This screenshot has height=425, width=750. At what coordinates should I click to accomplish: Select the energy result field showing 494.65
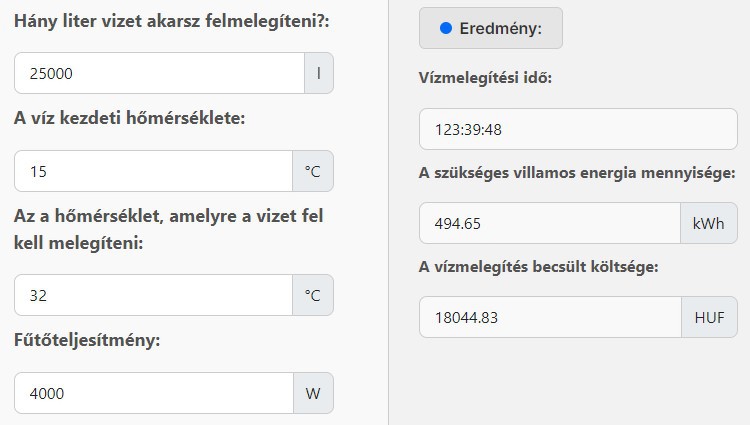(549, 223)
